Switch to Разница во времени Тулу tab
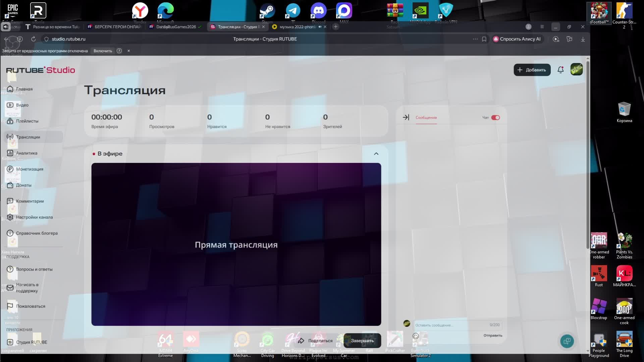644x362 pixels. (x=53, y=27)
